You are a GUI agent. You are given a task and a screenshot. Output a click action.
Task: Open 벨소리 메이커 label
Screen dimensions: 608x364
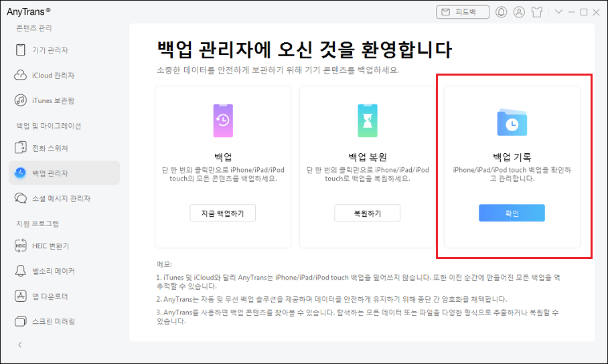tap(54, 272)
